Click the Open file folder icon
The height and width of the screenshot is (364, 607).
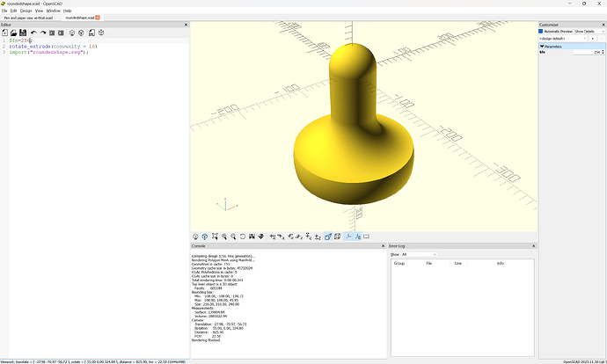(x=14, y=33)
